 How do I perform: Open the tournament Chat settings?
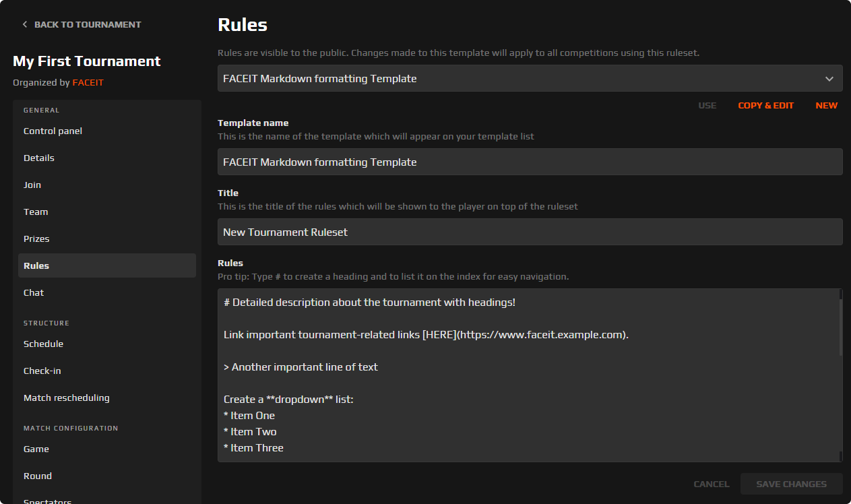(x=33, y=292)
